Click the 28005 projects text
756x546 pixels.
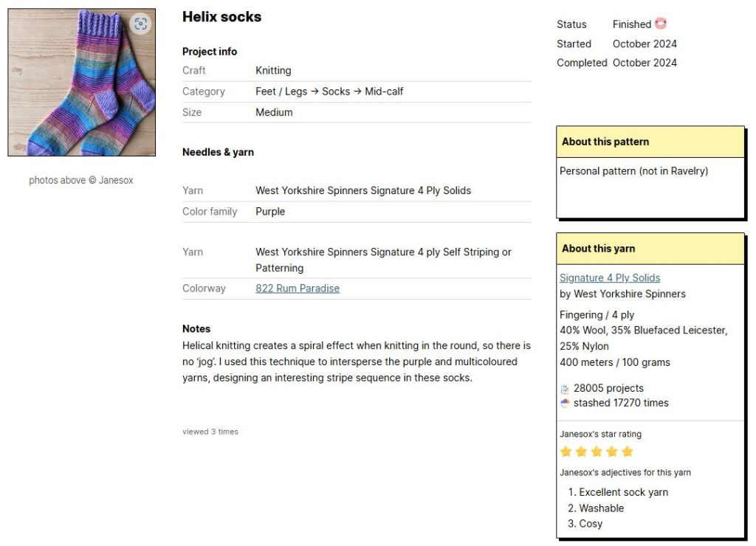click(608, 388)
